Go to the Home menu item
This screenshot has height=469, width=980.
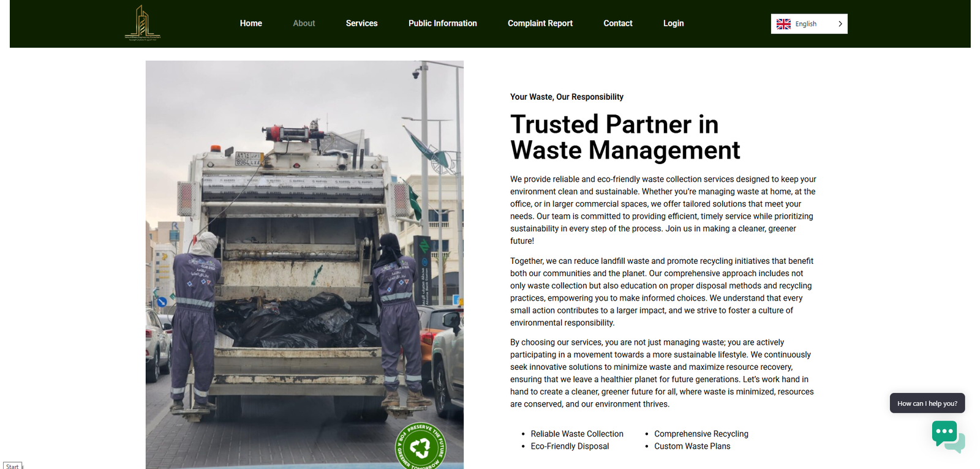251,23
